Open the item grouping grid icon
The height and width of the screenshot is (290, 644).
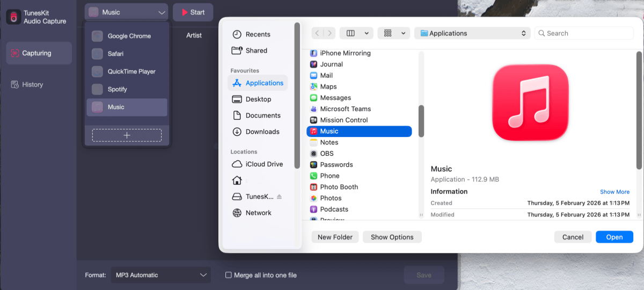pos(387,33)
